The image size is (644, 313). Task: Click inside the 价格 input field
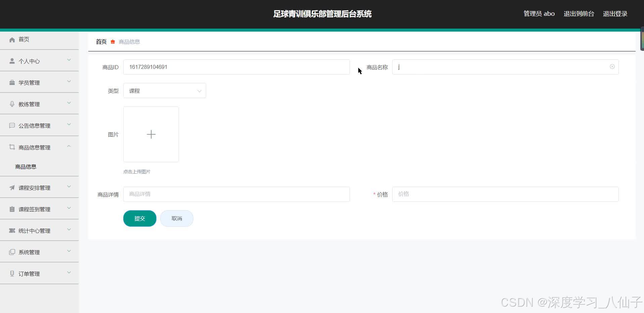point(504,194)
